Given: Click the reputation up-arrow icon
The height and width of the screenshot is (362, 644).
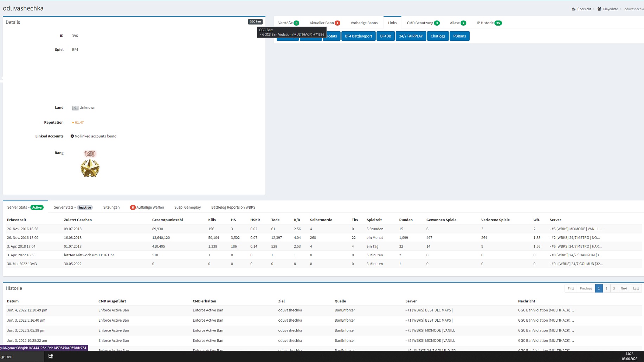Looking at the screenshot, I should 73,123.
